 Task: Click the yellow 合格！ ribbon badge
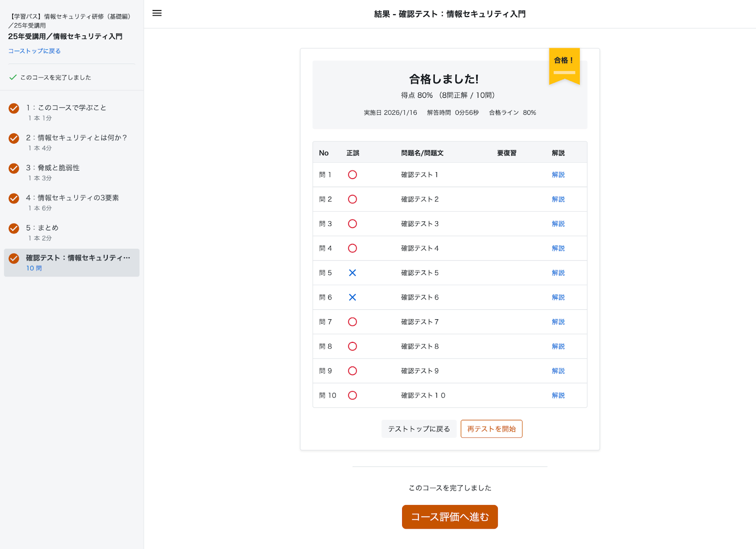click(564, 66)
